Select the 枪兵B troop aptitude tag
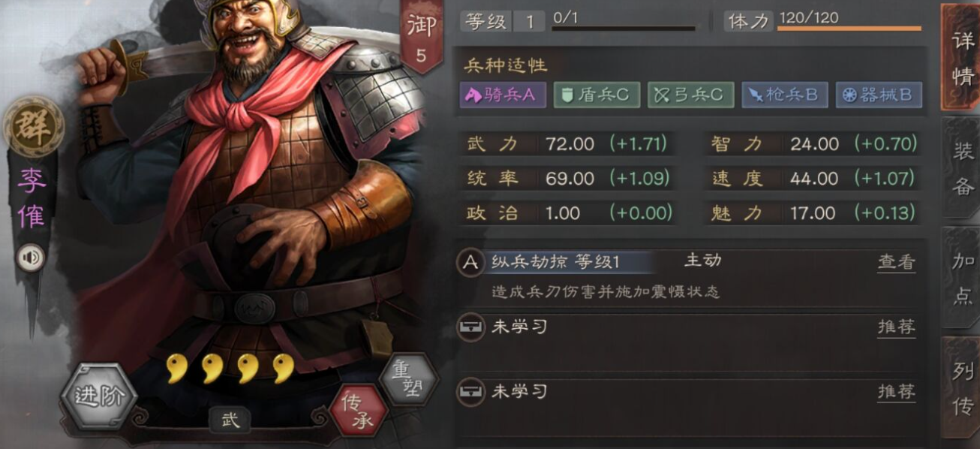The width and height of the screenshot is (980, 449). pyautogui.click(x=785, y=95)
